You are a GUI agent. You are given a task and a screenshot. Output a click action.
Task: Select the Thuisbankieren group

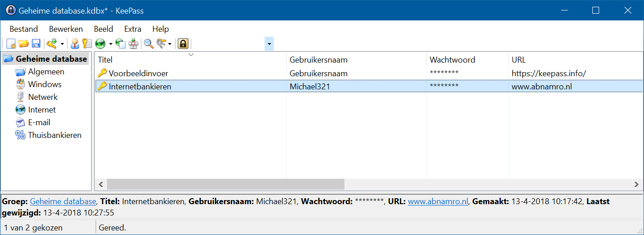(55, 135)
